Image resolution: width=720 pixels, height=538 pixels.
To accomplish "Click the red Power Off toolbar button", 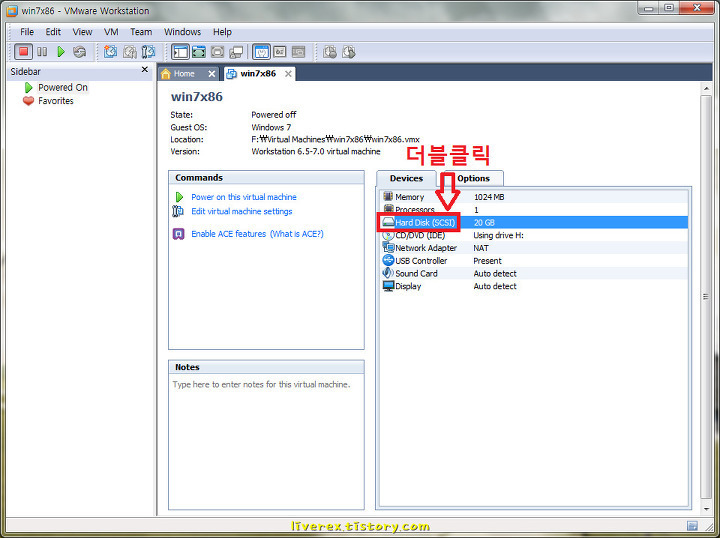I will (23, 51).
